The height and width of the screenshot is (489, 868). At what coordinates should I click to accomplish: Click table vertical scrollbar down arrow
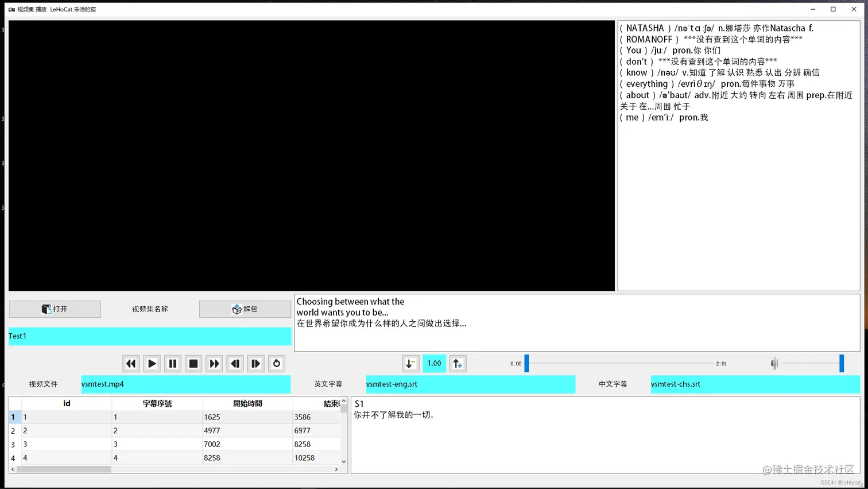tap(344, 461)
